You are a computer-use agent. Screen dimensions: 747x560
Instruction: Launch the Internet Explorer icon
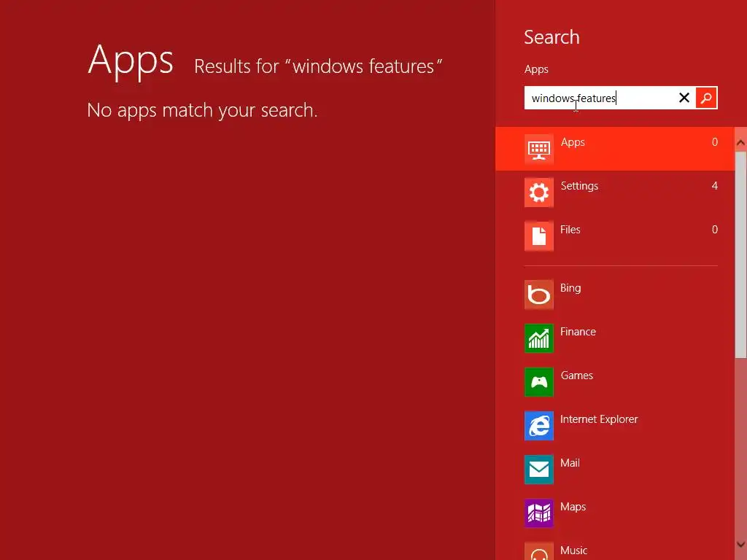tap(539, 426)
